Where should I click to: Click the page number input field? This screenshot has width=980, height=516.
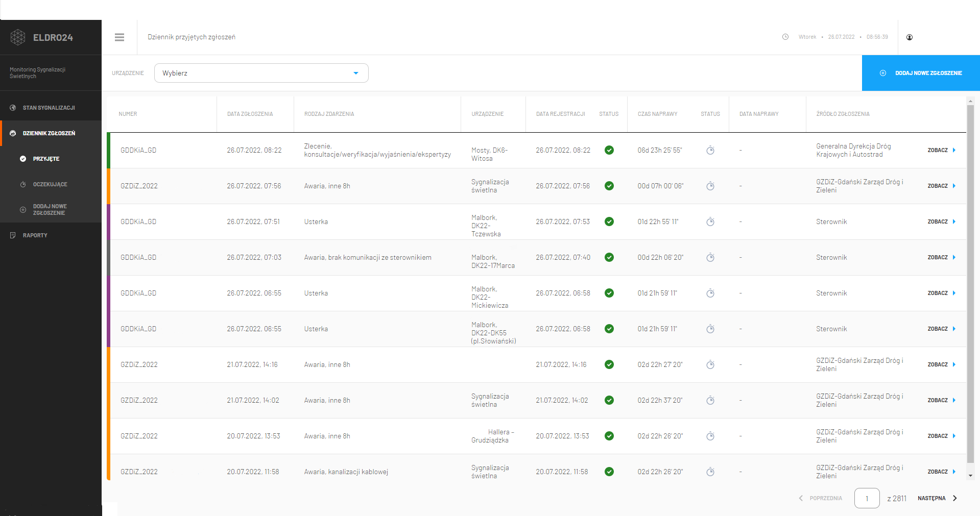pos(867,498)
